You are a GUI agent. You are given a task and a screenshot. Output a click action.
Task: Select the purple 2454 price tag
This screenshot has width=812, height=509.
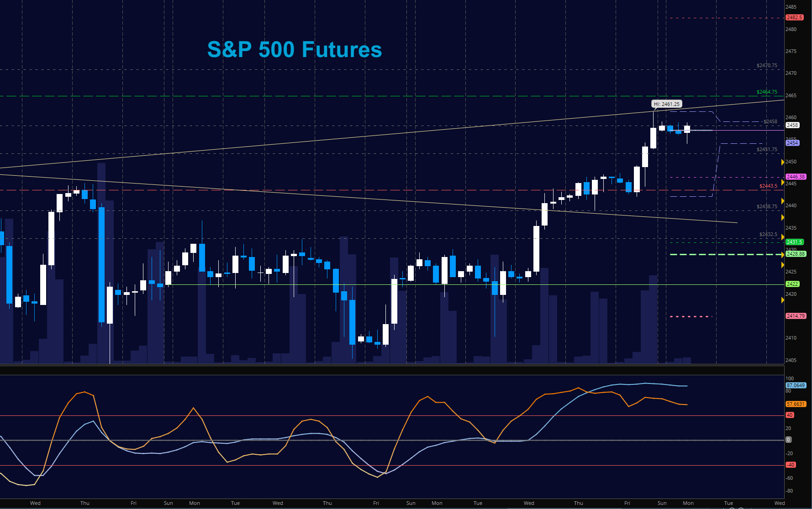792,143
